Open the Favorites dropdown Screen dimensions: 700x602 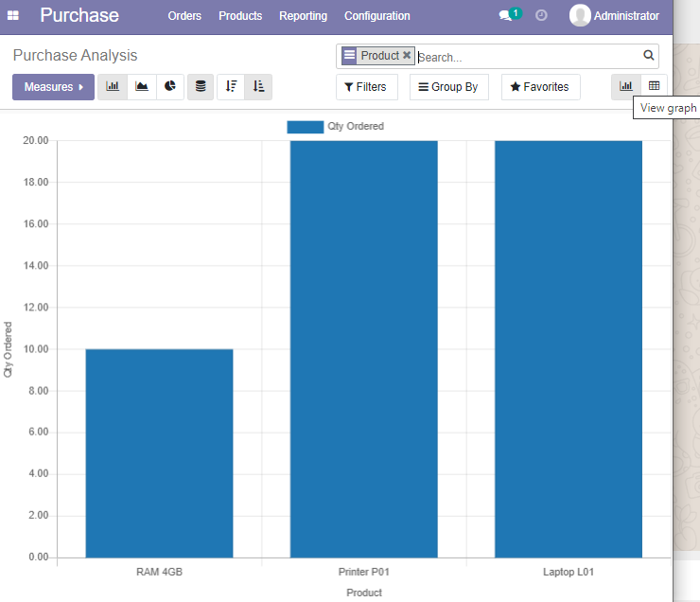coord(541,87)
